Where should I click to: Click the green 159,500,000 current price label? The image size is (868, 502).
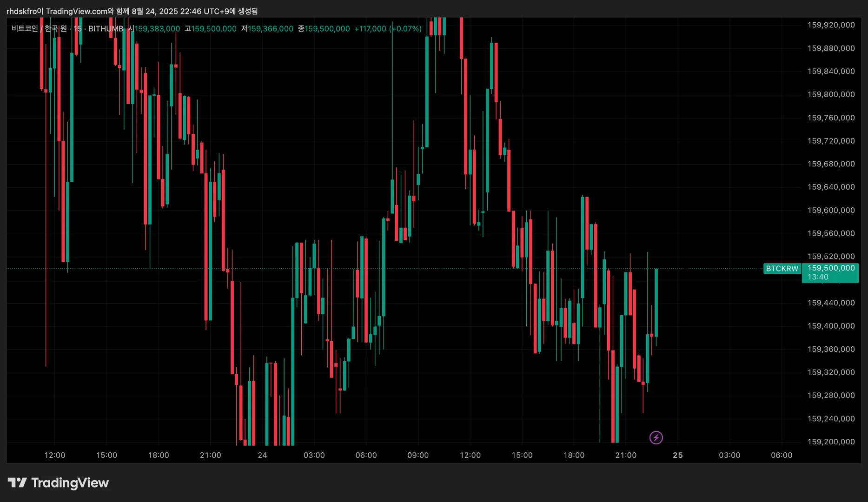pos(831,268)
